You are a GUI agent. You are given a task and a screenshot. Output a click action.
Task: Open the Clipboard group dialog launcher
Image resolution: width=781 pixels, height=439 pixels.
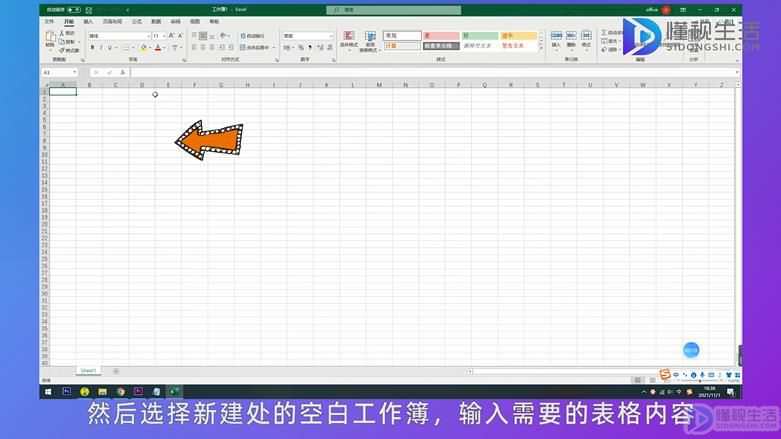[x=83, y=60]
